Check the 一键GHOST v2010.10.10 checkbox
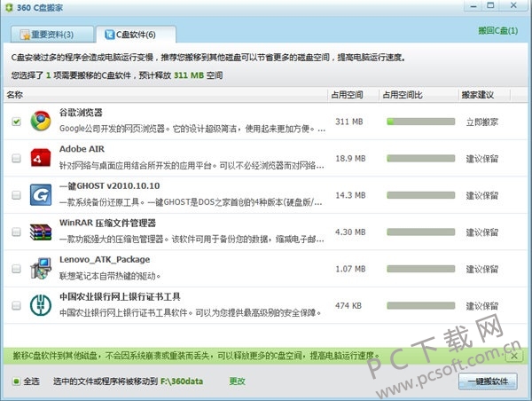Viewport: 532px width, 401px height. tap(16, 195)
